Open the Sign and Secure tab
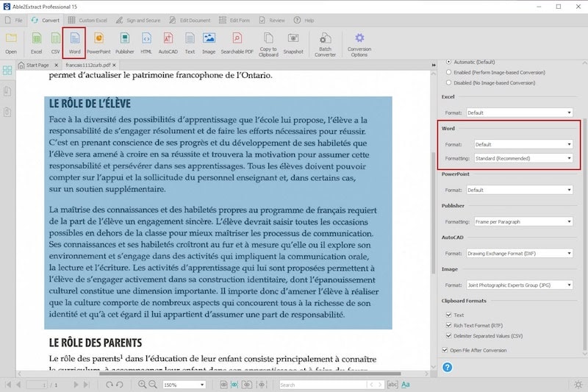The width and height of the screenshot is (588, 392). (x=138, y=21)
